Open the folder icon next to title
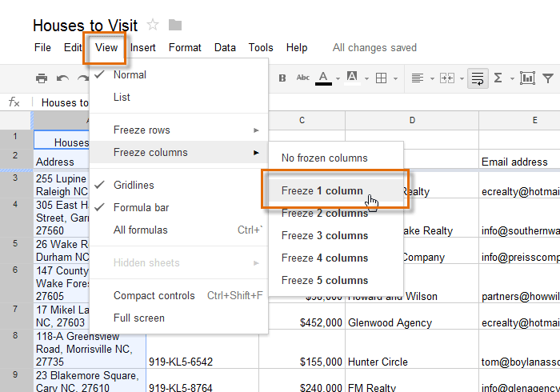This screenshot has height=392, width=560. (175, 25)
